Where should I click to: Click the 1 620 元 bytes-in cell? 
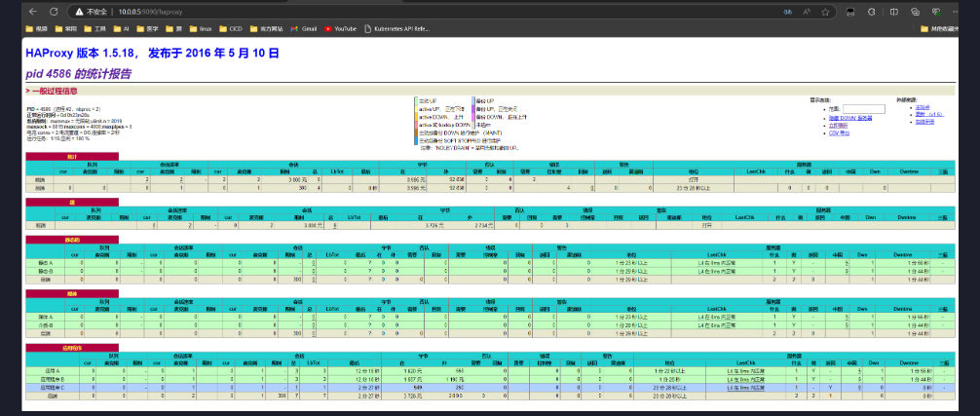coord(404,370)
